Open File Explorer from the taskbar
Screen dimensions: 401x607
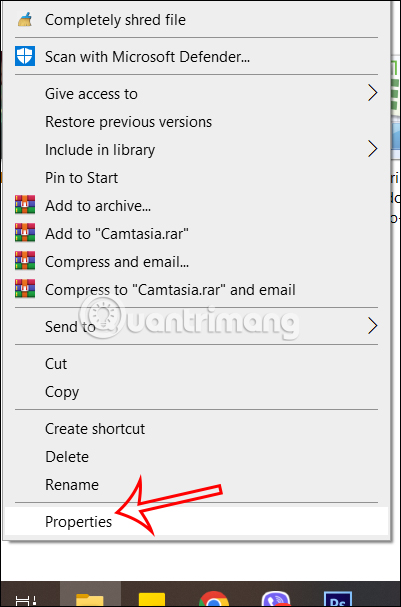89,599
